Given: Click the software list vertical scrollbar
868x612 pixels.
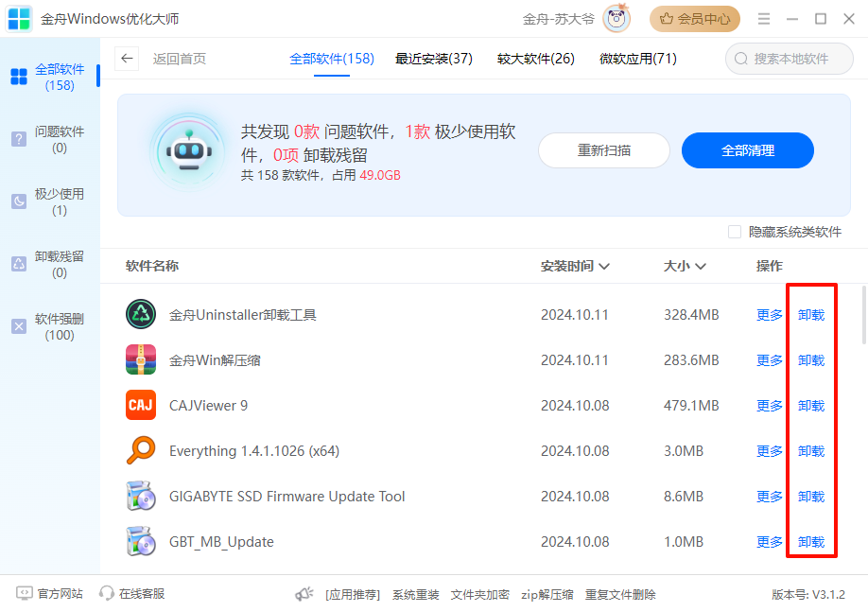Looking at the screenshot, I should click(x=864, y=315).
